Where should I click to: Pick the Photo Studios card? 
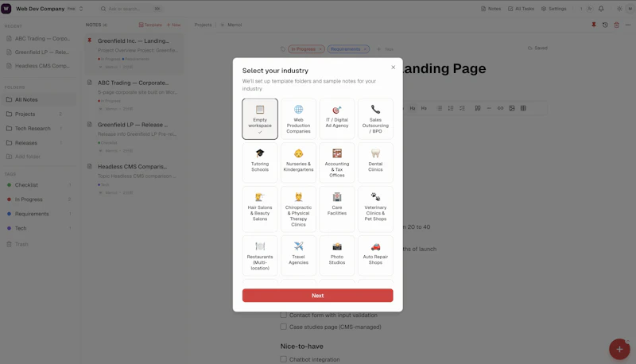tap(337, 255)
